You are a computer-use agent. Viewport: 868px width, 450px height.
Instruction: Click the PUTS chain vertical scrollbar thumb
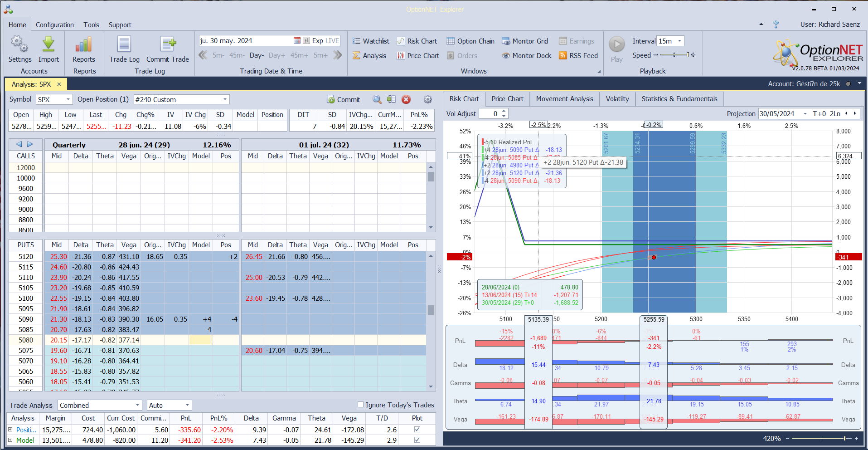431,310
